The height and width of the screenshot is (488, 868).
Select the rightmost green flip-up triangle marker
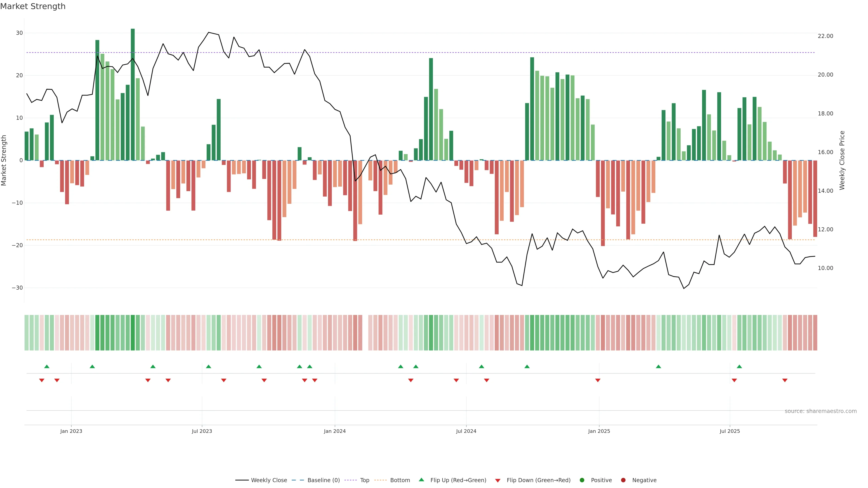(x=739, y=366)
